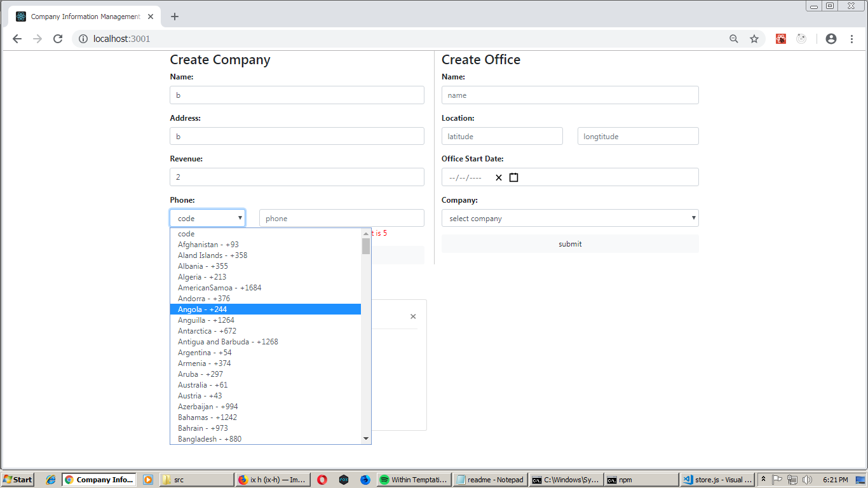
Task: Click the volume speaker tray icon
Action: [x=807, y=480]
